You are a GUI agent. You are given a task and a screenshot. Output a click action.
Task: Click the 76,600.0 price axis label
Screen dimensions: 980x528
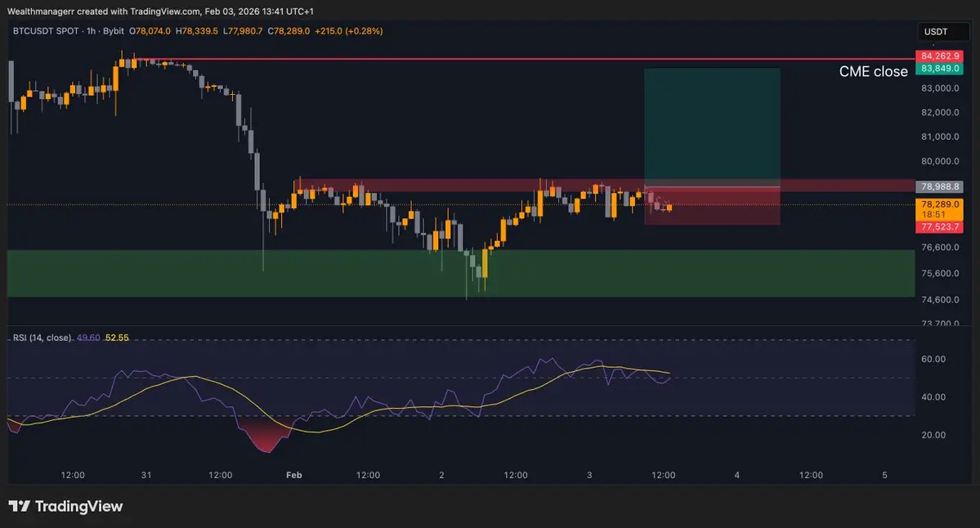[940, 248]
